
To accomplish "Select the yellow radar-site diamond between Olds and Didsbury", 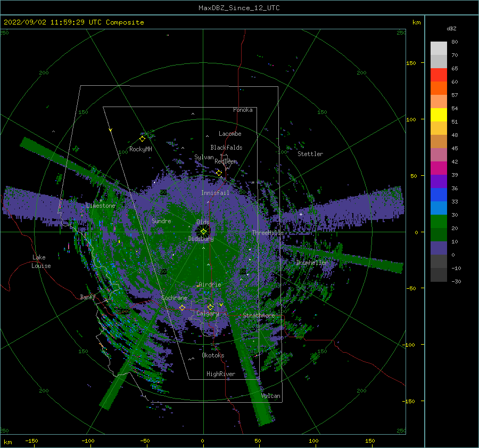I will 203,232.
